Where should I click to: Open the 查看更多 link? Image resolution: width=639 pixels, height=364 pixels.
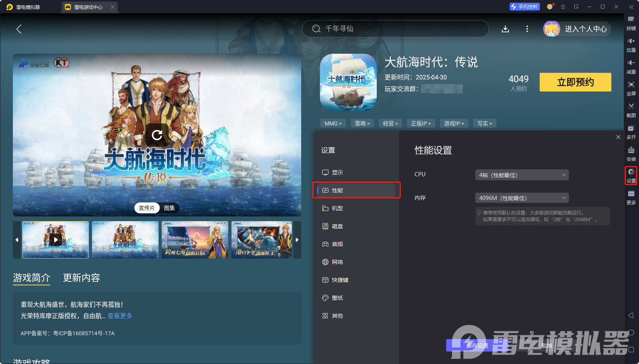120,316
